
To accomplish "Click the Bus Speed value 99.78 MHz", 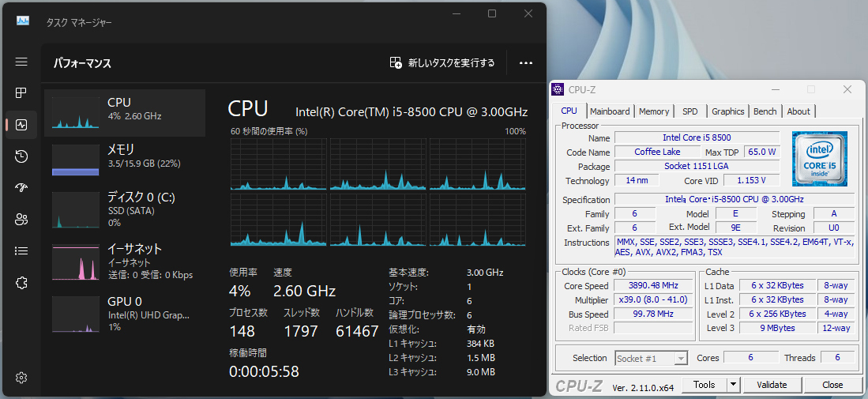I will 653,314.
